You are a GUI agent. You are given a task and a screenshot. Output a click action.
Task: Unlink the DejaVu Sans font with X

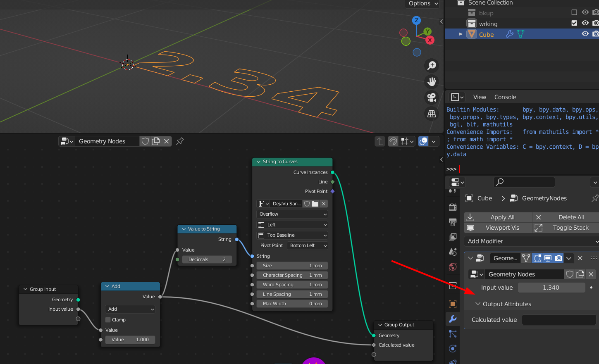(324, 204)
